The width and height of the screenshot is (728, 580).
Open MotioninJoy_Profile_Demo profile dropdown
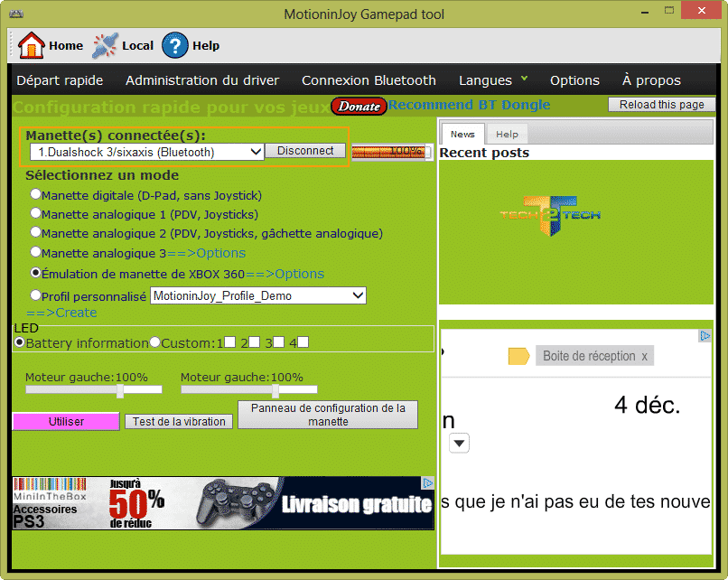258,295
